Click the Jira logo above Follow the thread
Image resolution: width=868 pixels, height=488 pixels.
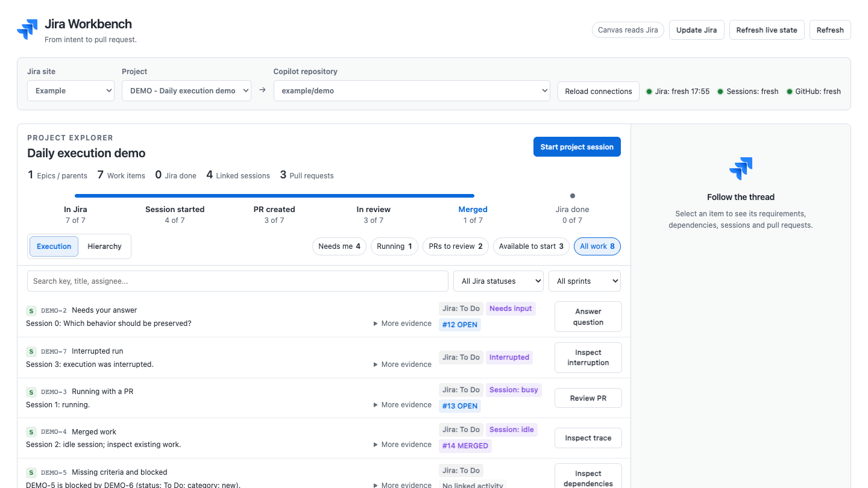click(741, 169)
